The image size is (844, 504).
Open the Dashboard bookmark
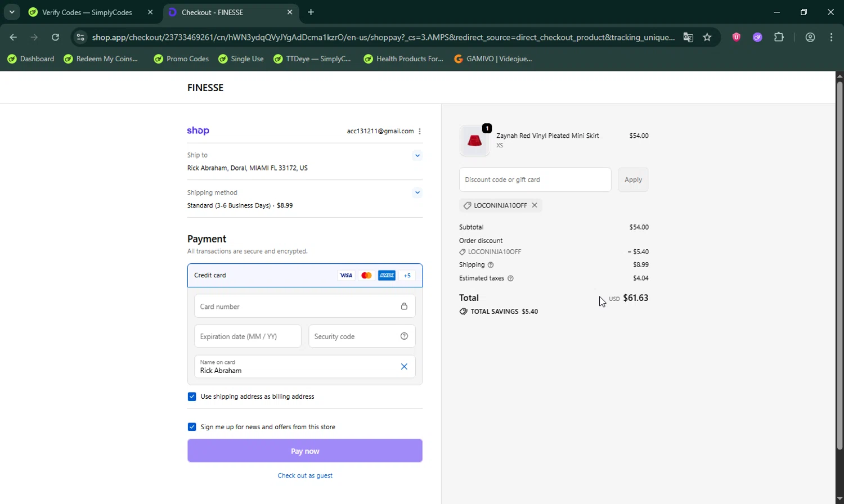coord(31,58)
